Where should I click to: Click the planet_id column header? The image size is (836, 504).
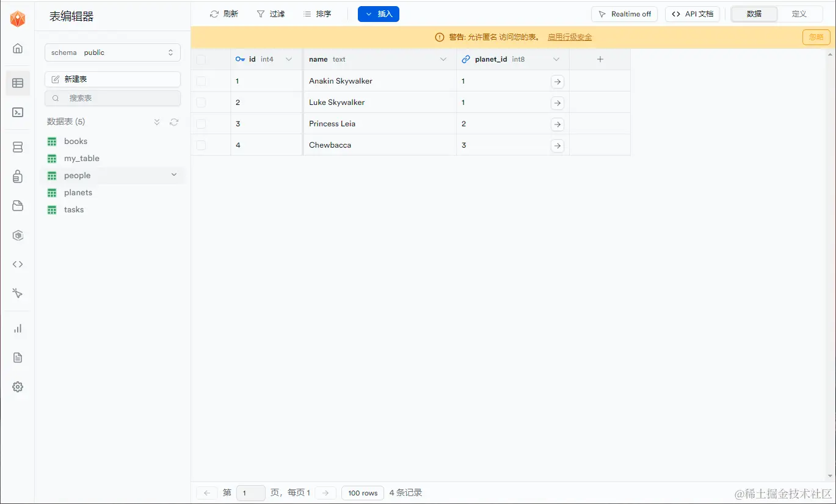[x=513, y=59]
